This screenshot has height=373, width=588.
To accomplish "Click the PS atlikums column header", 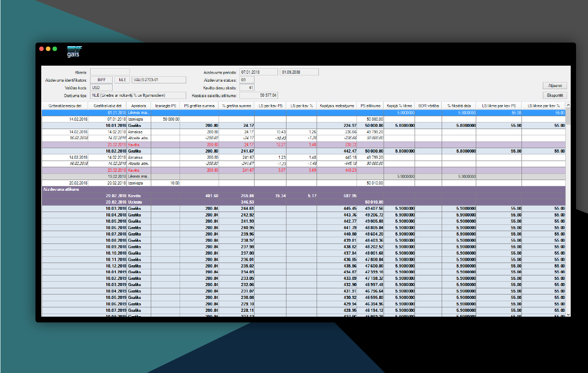I will click(x=371, y=106).
